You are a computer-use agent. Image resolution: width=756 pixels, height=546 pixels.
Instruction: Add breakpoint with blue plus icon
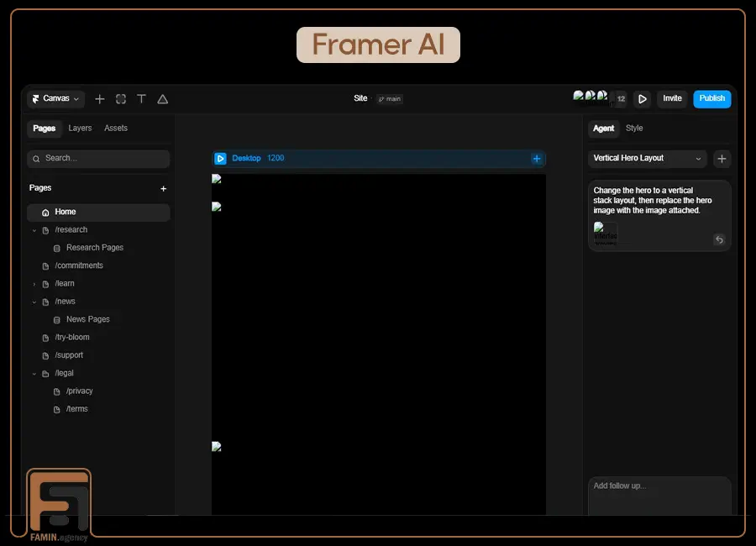pos(537,159)
